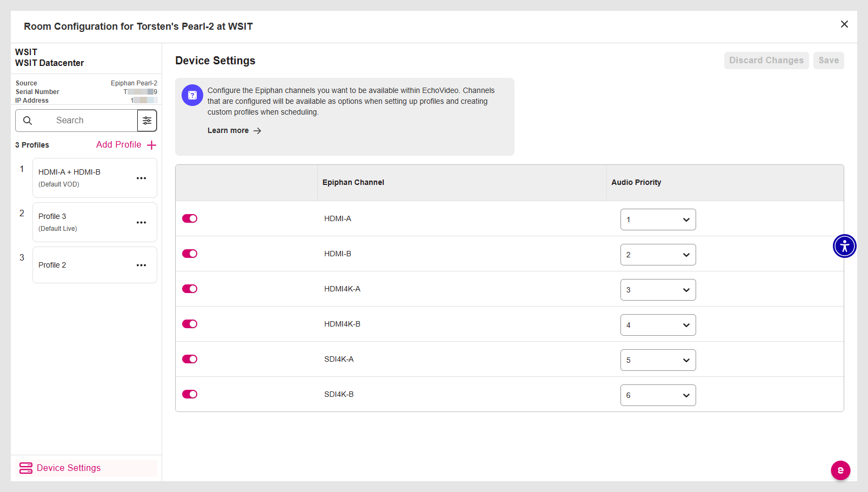Viewport: 868px width, 492px height.
Task: Click the help question icon in info box
Action: (x=192, y=95)
